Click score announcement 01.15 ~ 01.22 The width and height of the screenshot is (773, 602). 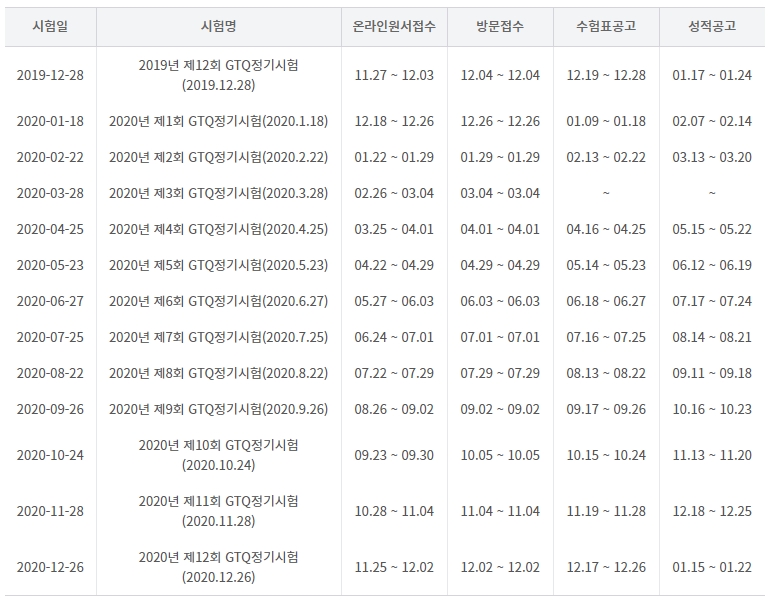tap(712, 567)
